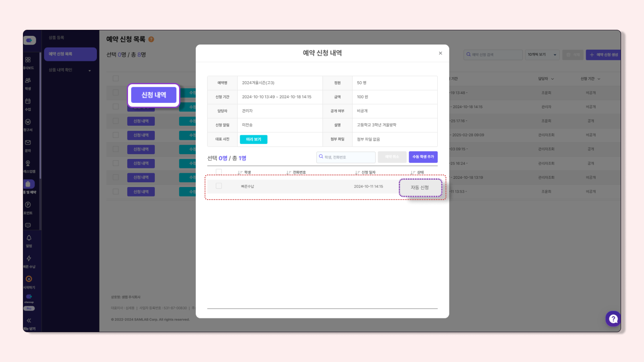This screenshot has height=362, width=644.
Task: Open the 빠른 수납 lightning icon
Action: point(29,258)
